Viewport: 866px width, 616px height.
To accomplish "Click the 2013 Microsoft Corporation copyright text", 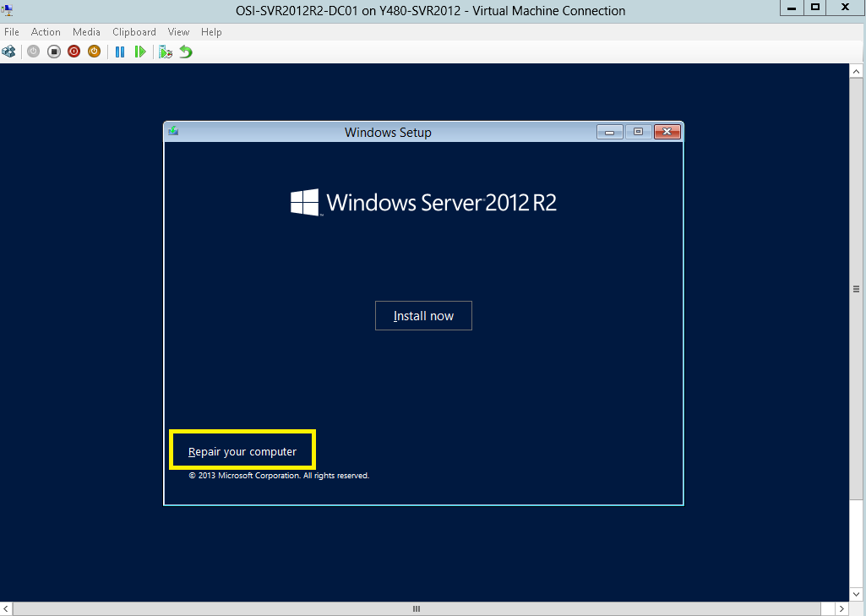I will [x=279, y=476].
